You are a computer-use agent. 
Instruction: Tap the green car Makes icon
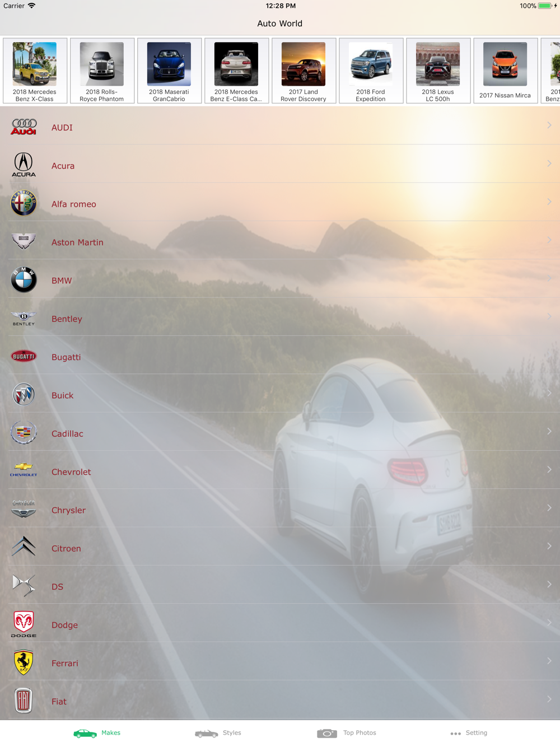85,733
